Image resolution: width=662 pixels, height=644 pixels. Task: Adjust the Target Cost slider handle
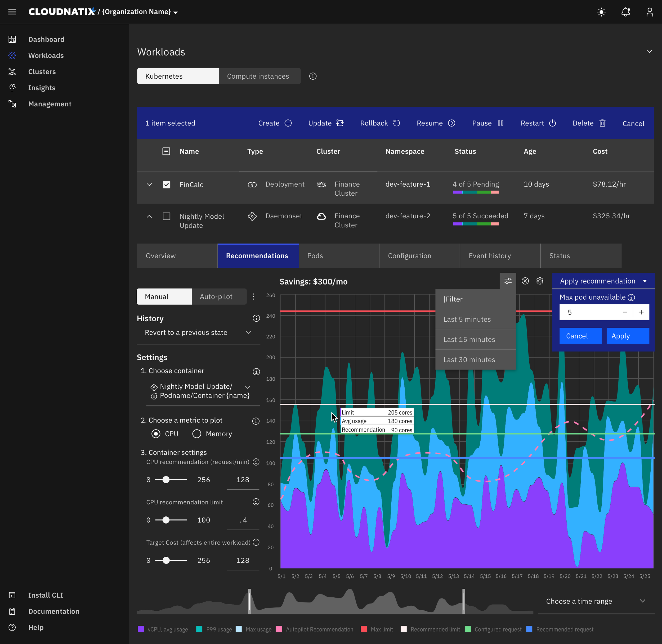click(166, 560)
